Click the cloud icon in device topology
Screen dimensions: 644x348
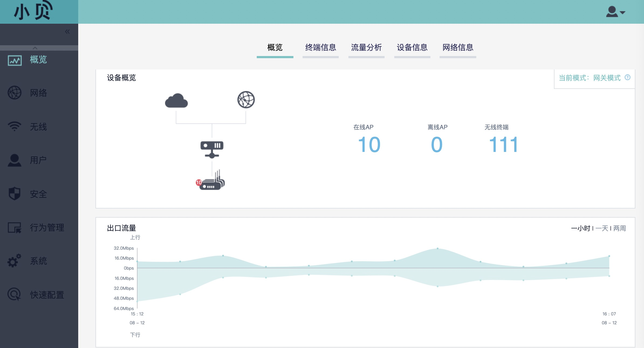(176, 101)
